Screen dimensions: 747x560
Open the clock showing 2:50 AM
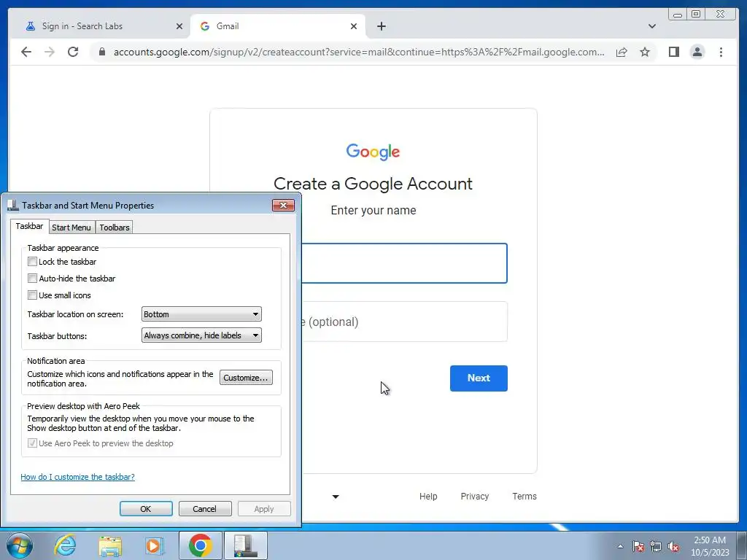coord(710,545)
